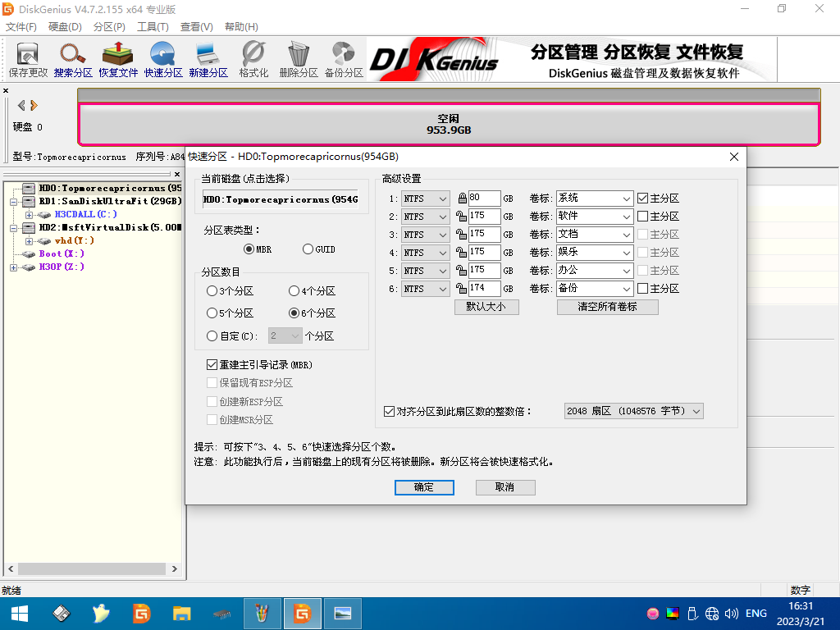
Task: Go to previous disk with left arrow
Action: click(x=21, y=106)
